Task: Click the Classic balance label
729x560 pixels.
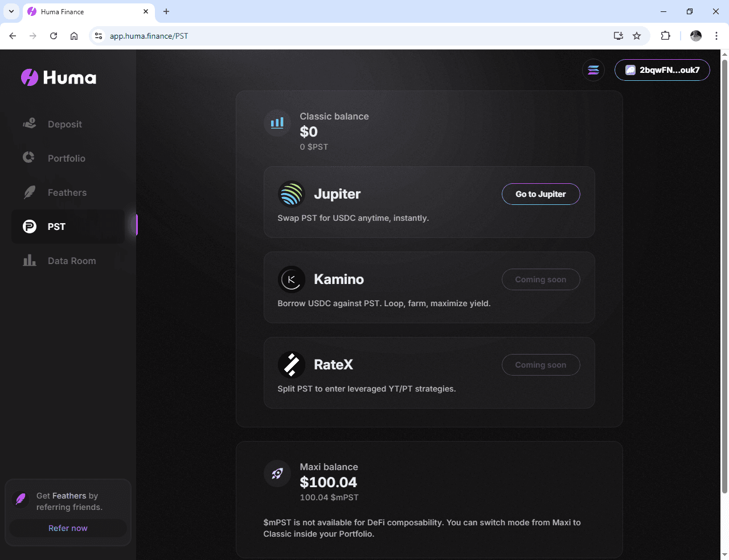Action: coord(334,116)
